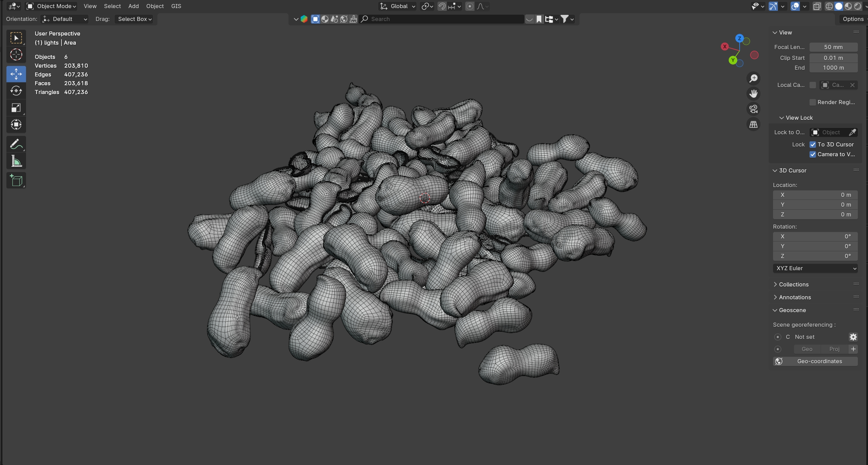The height and width of the screenshot is (465, 868).
Task: Select the Annotate pencil tool
Action: pos(16,144)
